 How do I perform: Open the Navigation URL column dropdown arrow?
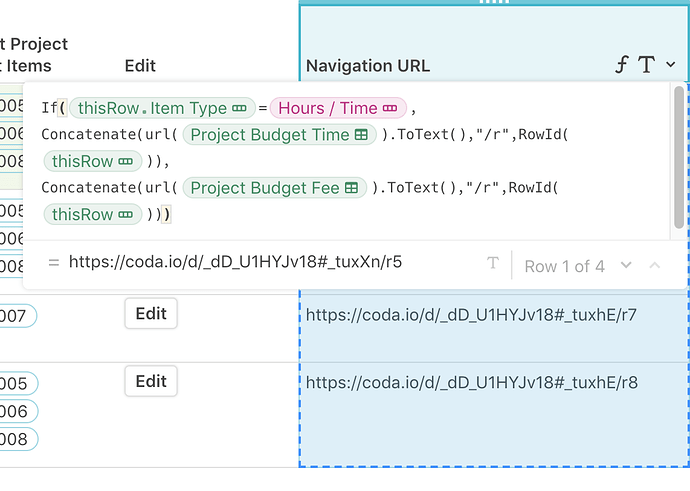click(670, 65)
